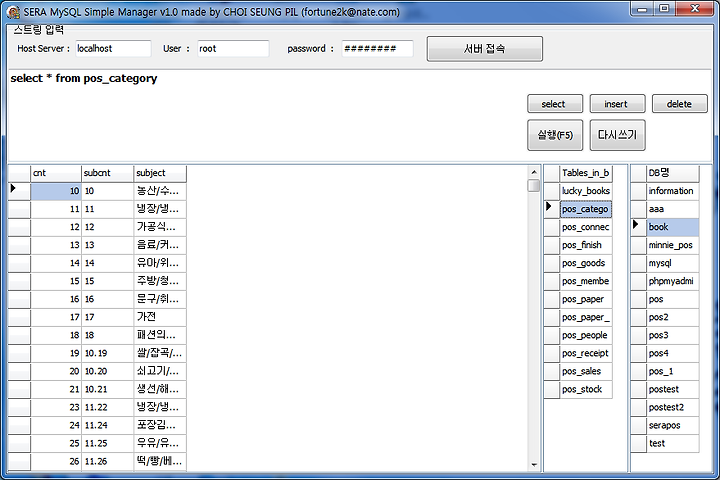
Task: Click the subject column header
Action: point(160,173)
